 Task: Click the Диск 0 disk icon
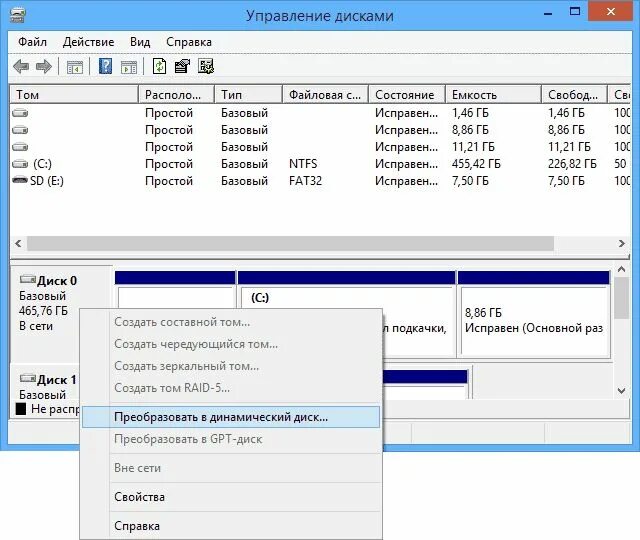click(x=28, y=279)
